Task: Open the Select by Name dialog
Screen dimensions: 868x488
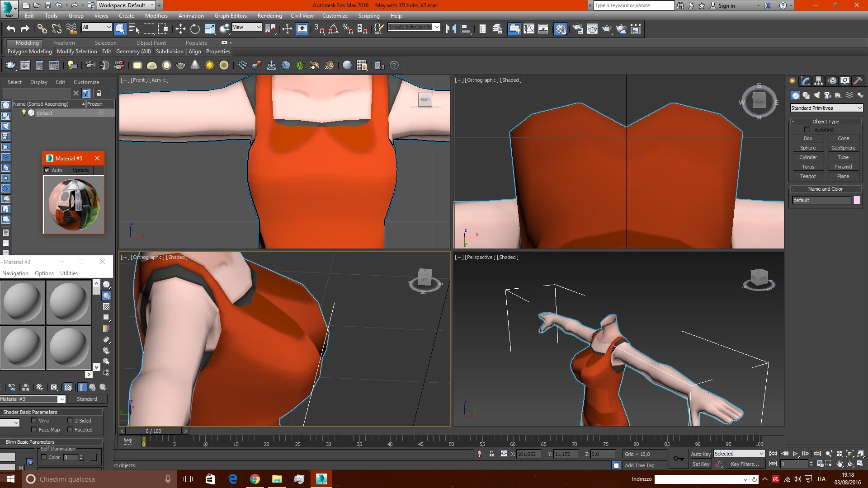Action: pyautogui.click(x=134, y=29)
